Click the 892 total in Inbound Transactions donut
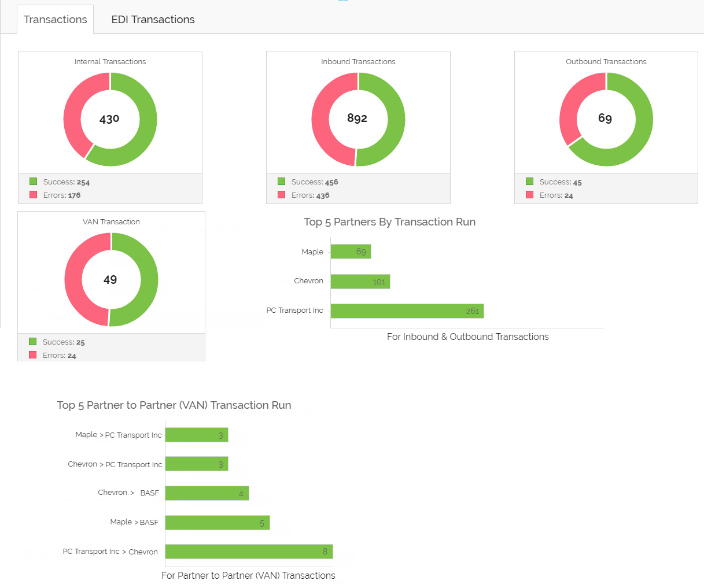The height and width of the screenshot is (588, 704). pyautogui.click(x=357, y=119)
